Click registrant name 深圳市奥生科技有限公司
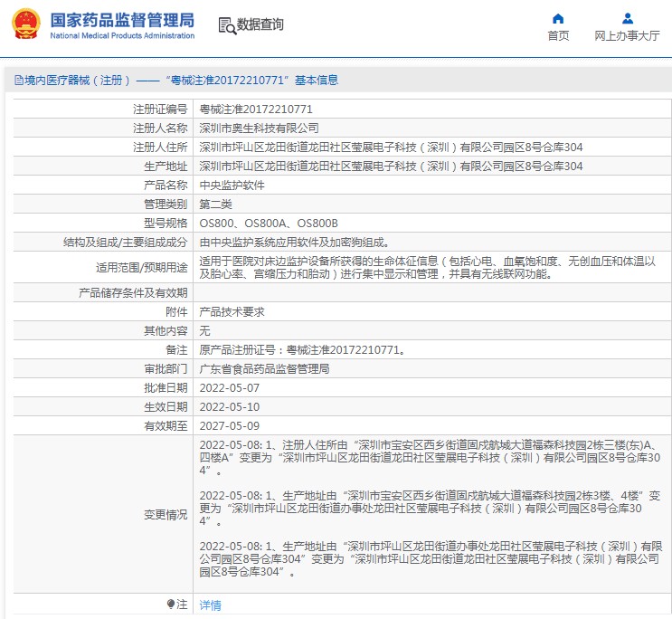This screenshot has height=619, width=672. point(259,129)
